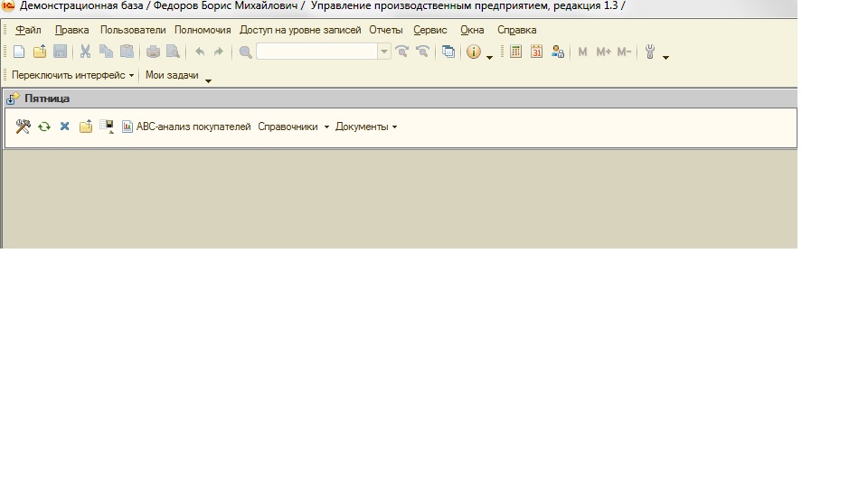Click the Redo arrow icon
This screenshot has height=488, width=868.
[219, 52]
